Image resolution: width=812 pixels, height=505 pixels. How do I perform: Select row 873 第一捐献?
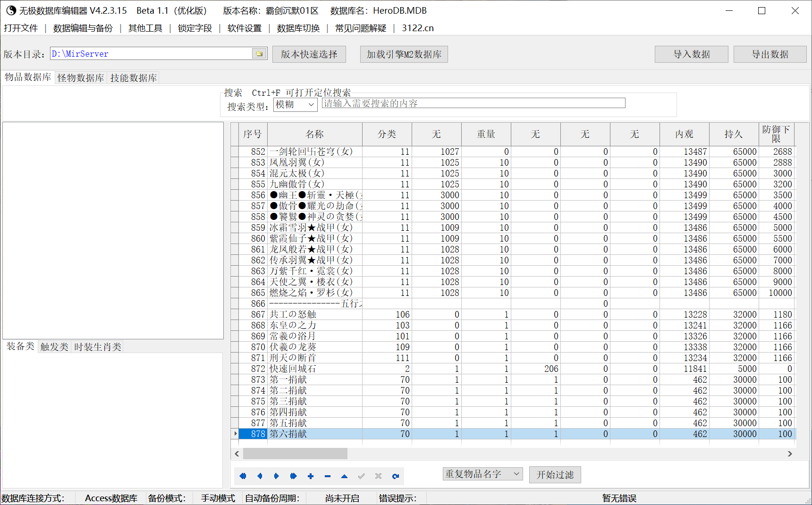tap(513, 379)
